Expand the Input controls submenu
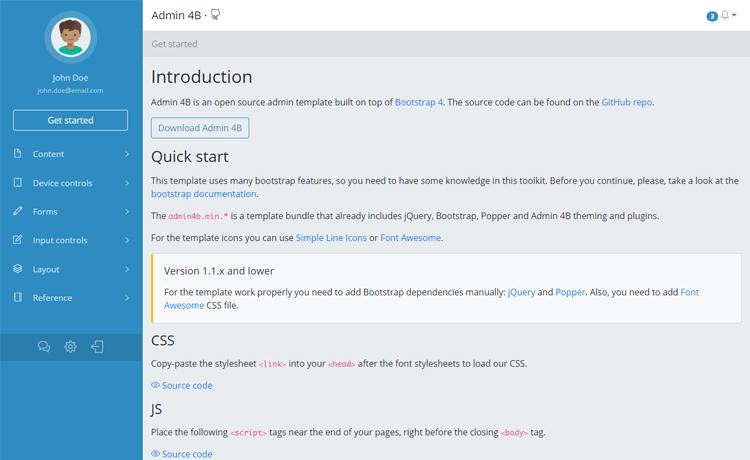The image size is (750, 460). [127, 240]
